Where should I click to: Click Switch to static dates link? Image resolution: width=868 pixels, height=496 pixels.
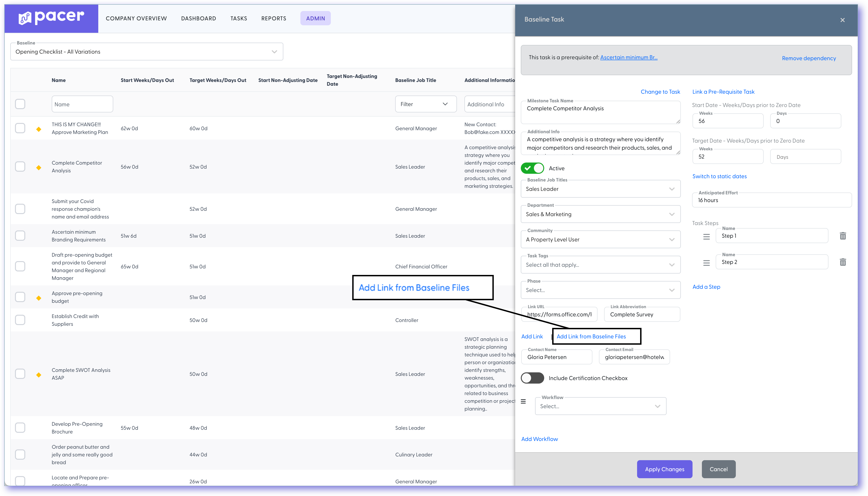tap(719, 176)
